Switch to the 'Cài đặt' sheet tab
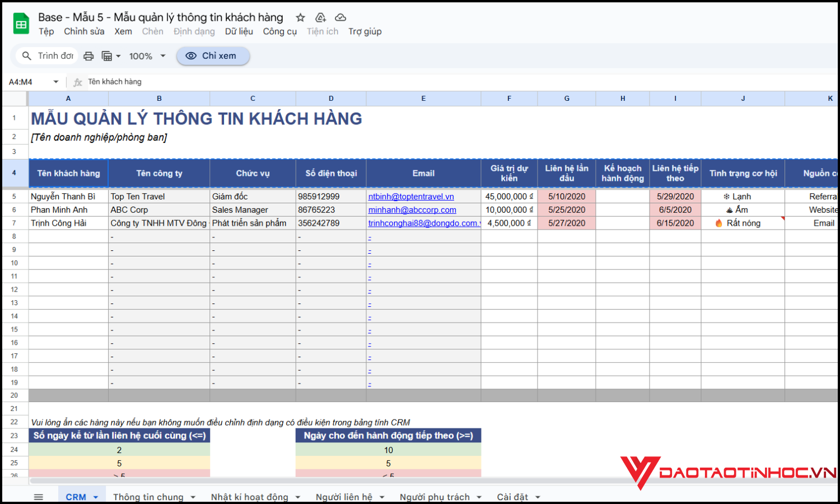The width and height of the screenshot is (840, 504). click(x=512, y=497)
